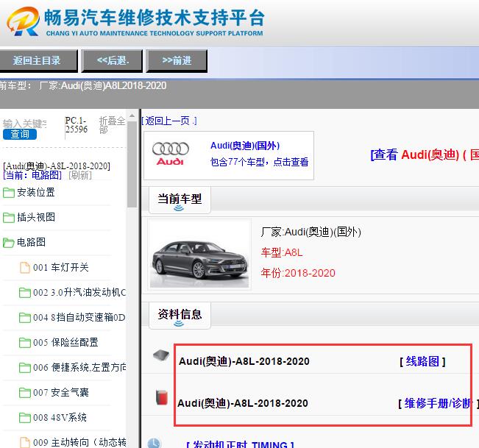
Task: Click the [当前：电路图] link
Action: [x=32, y=175]
